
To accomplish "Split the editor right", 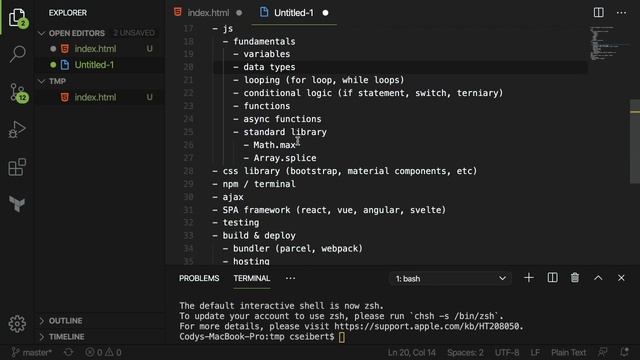I will tap(598, 13).
